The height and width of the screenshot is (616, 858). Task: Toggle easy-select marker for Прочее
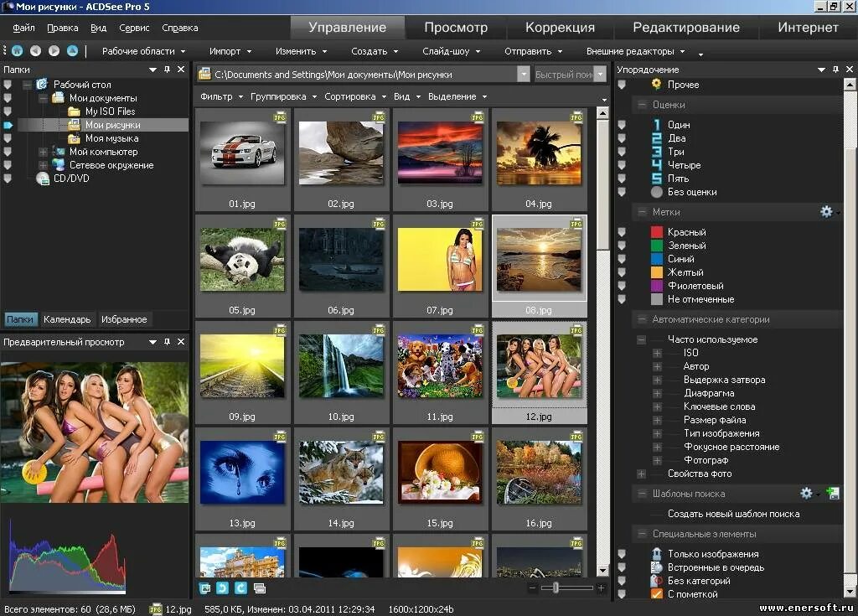pos(622,85)
